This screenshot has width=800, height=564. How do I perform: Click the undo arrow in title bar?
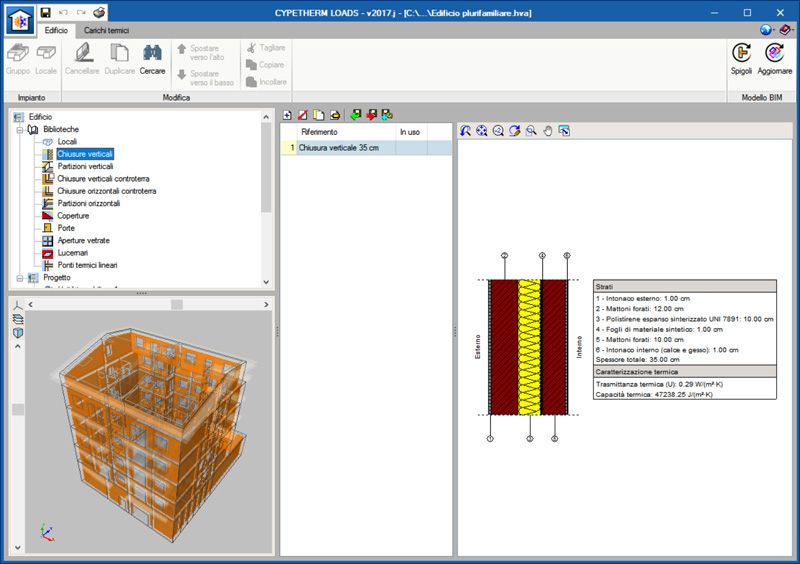[63, 12]
